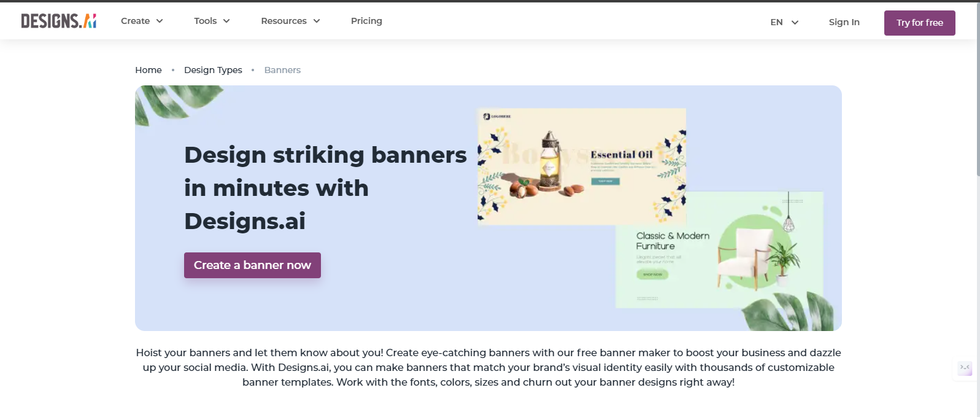Click the chevron next to EN
980x417 pixels.
795,22
